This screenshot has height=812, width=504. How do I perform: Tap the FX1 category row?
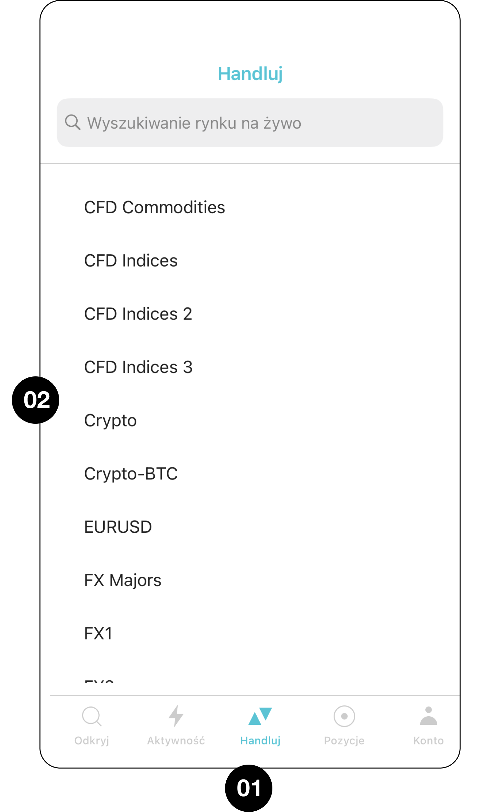click(99, 634)
